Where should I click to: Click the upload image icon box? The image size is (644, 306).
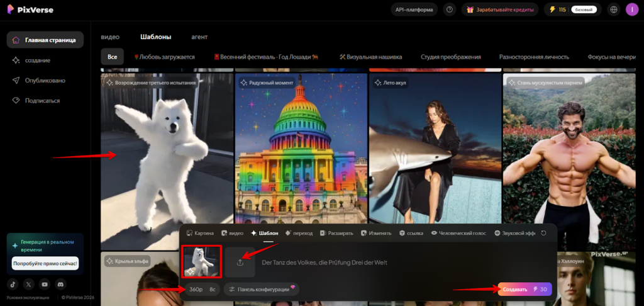(240, 263)
